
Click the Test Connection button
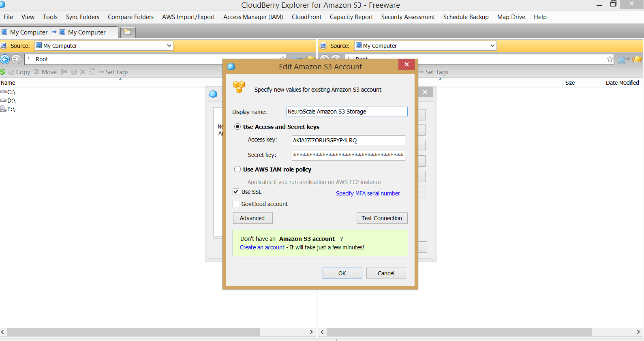pyautogui.click(x=382, y=218)
